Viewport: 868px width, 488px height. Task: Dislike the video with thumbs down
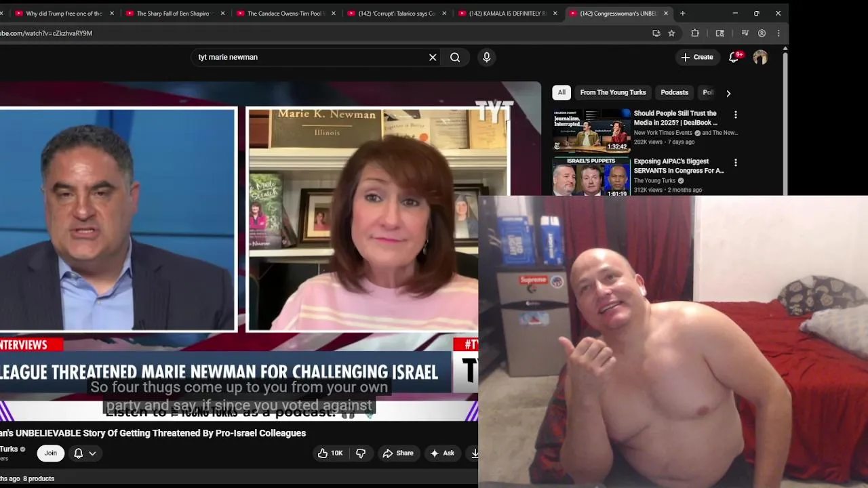361,453
